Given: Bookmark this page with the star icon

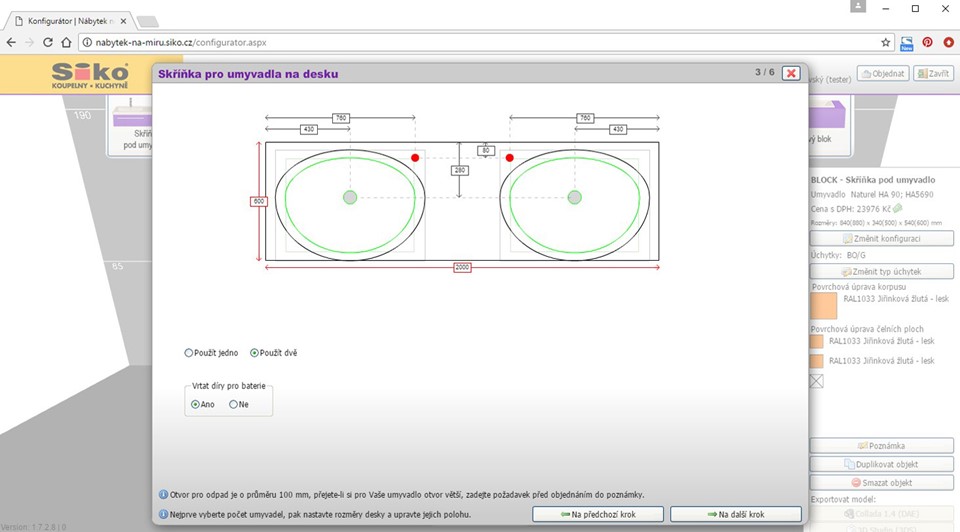Looking at the screenshot, I should point(886,42).
